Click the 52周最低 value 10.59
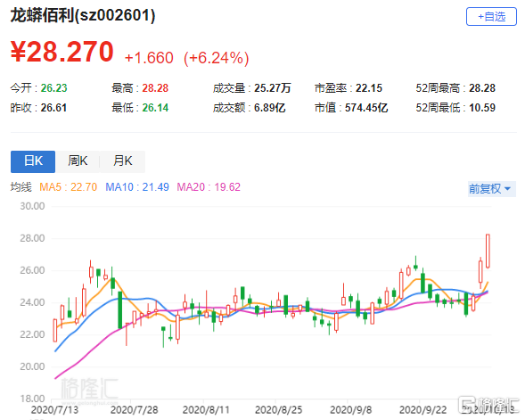525x420 pixels. pyautogui.click(x=482, y=108)
